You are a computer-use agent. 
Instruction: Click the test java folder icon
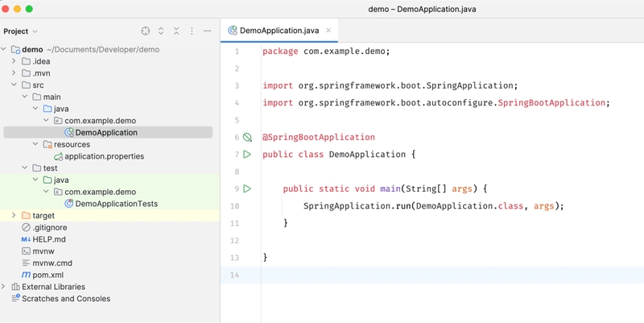point(47,180)
